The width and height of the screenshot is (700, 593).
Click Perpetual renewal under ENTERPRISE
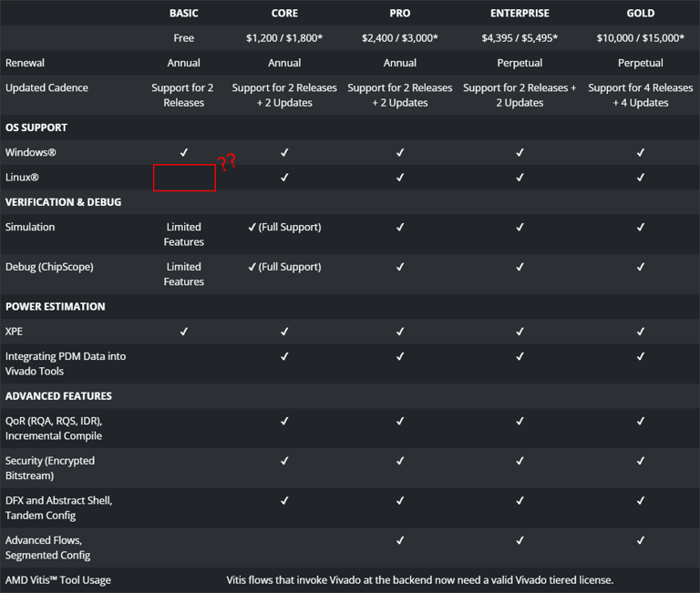(520, 63)
